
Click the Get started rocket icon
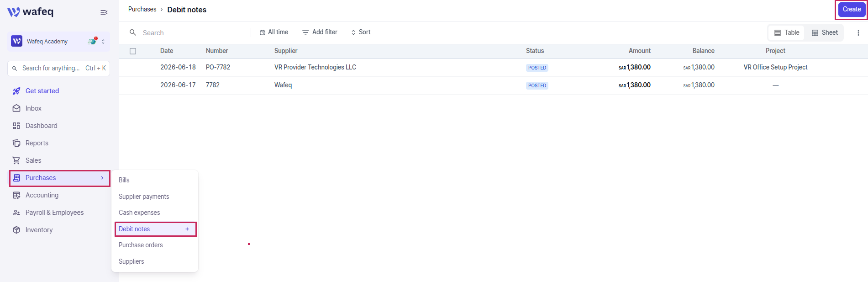[16, 91]
